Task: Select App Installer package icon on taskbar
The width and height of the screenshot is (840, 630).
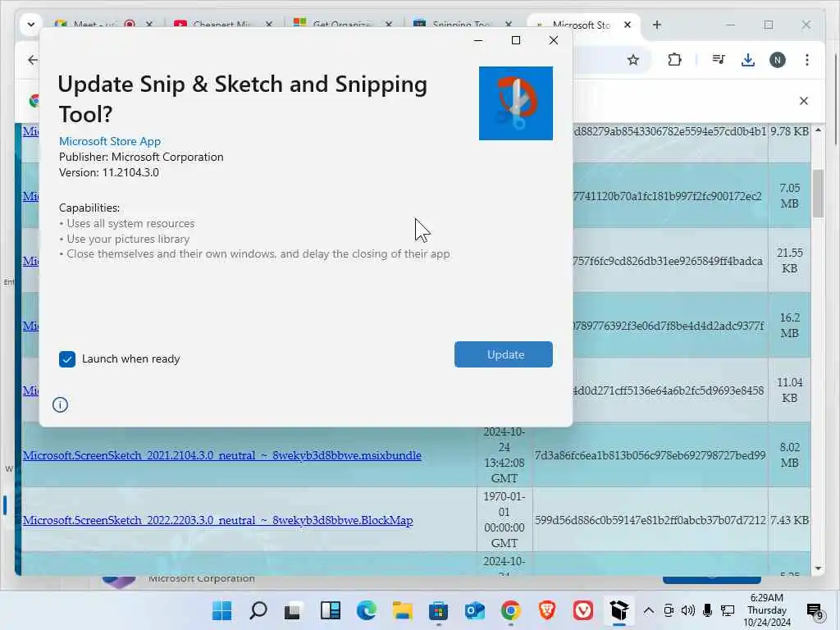Action: (x=619, y=610)
